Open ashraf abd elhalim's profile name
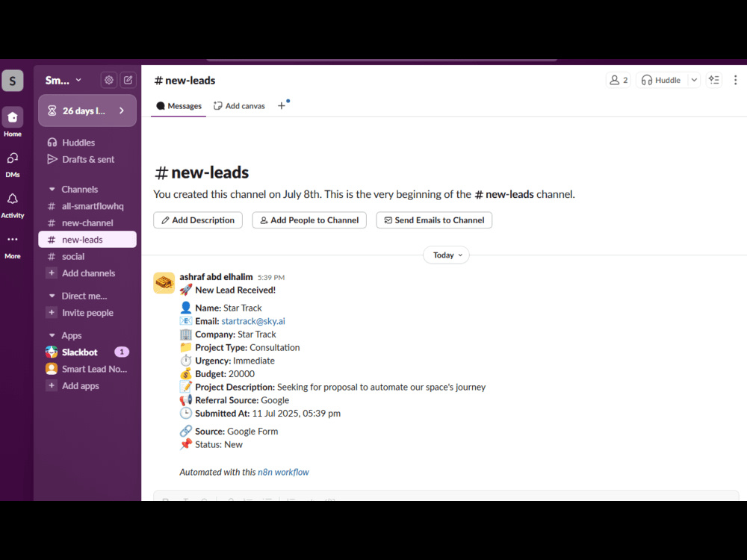The height and width of the screenshot is (560, 747). 216,277
